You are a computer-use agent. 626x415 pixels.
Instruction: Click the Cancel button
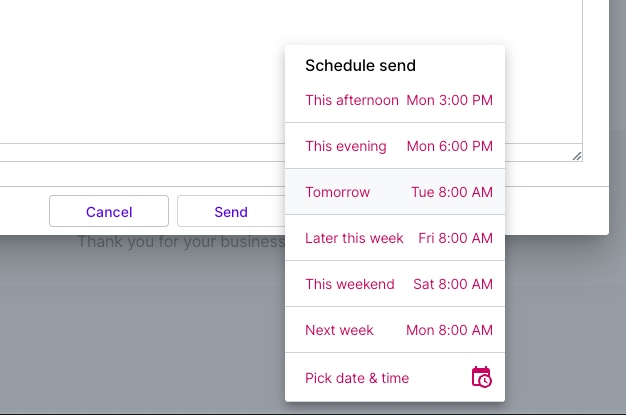coord(109,211)
